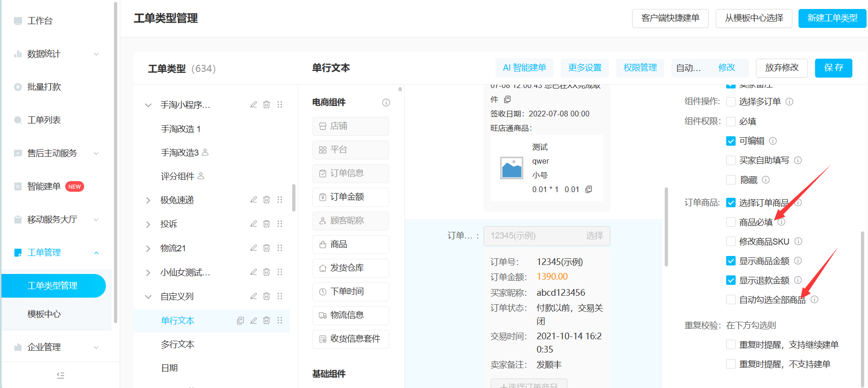Screen dimensions: 868x388
Task: Collapse the sidebar menu icon
Action: point(61,375)
